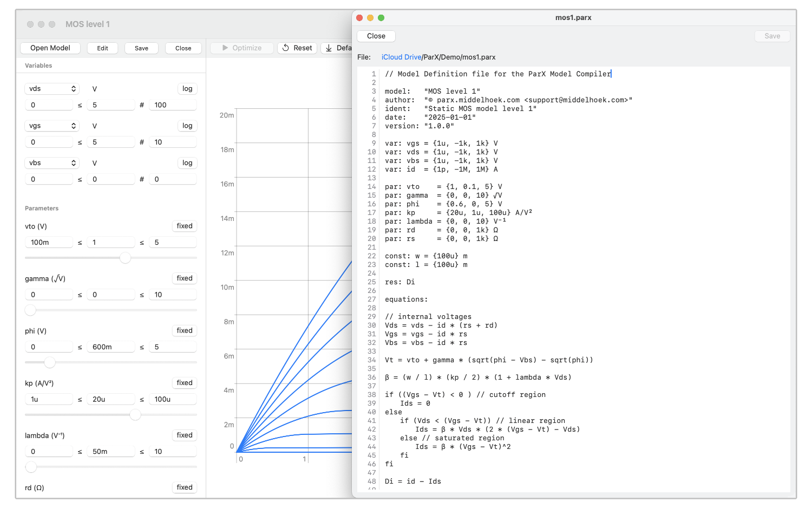This screenshot has height=508, width=812.
Task: Click the iCloud Drive path link
Action: coord(401,57)
